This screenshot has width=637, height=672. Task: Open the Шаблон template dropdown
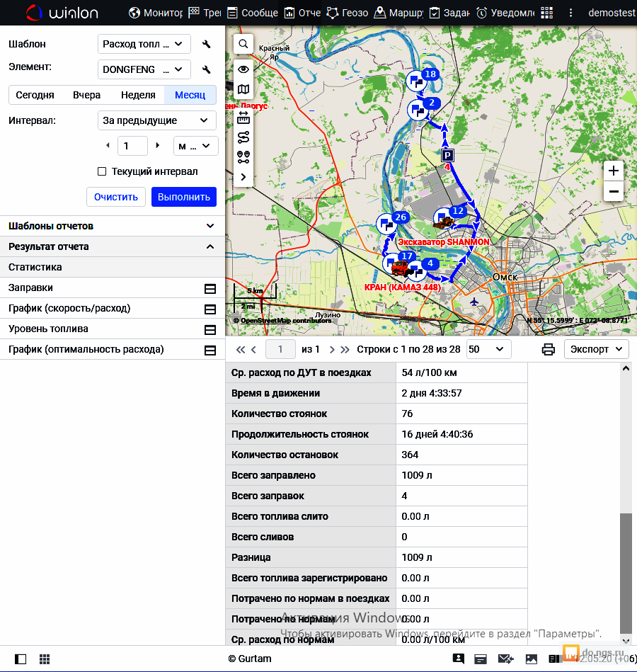144,44
